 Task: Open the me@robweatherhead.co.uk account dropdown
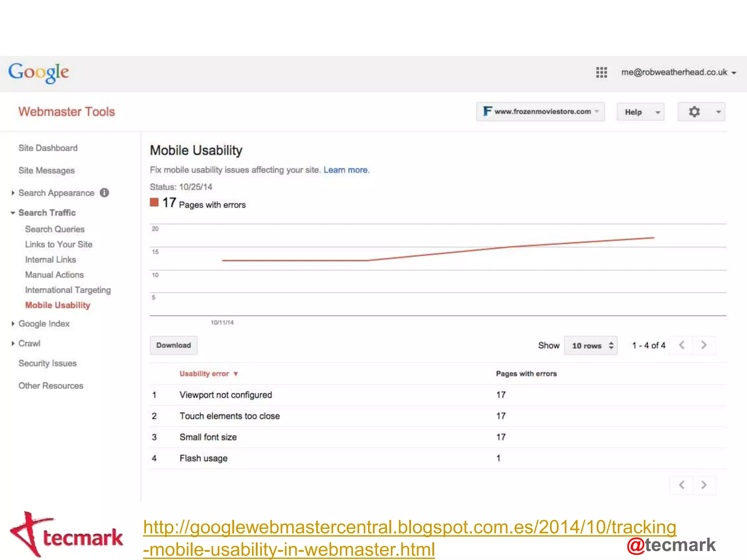click(678, 72)
